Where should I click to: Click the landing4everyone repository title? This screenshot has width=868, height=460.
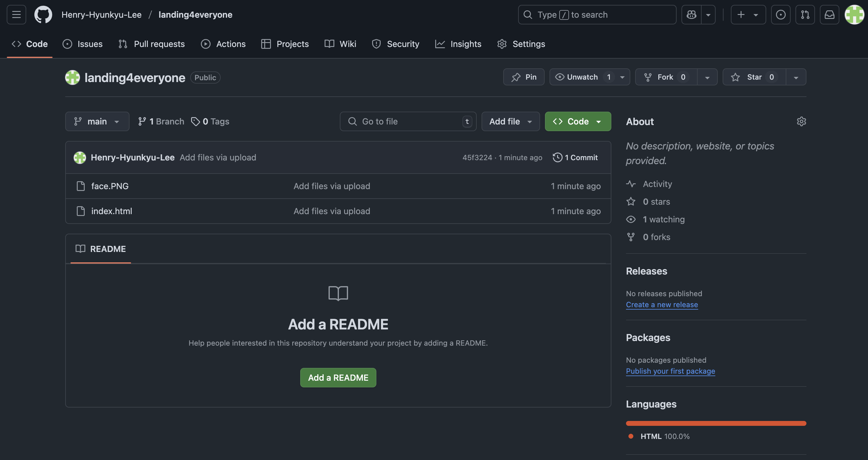click(x=135, y=77)
